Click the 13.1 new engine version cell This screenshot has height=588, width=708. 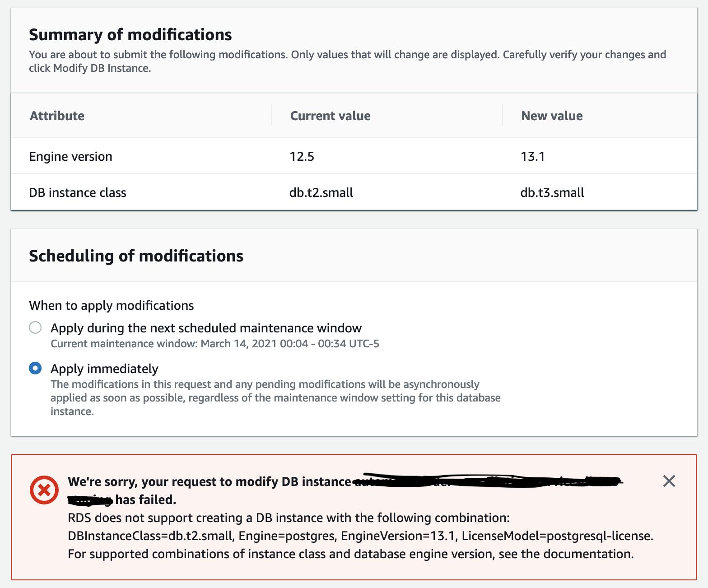pyautogui.click(x=532, y=156)
